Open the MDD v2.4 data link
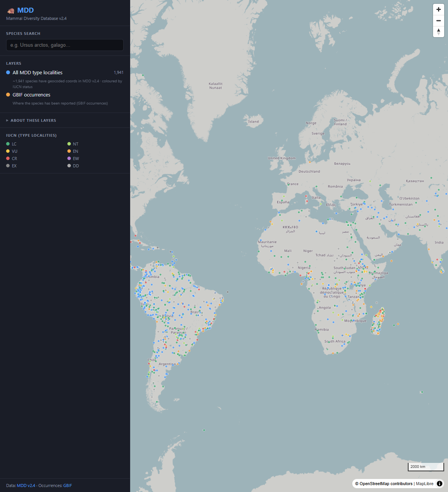Viewport: 448px width, 492px height. [x=26, y=485]
